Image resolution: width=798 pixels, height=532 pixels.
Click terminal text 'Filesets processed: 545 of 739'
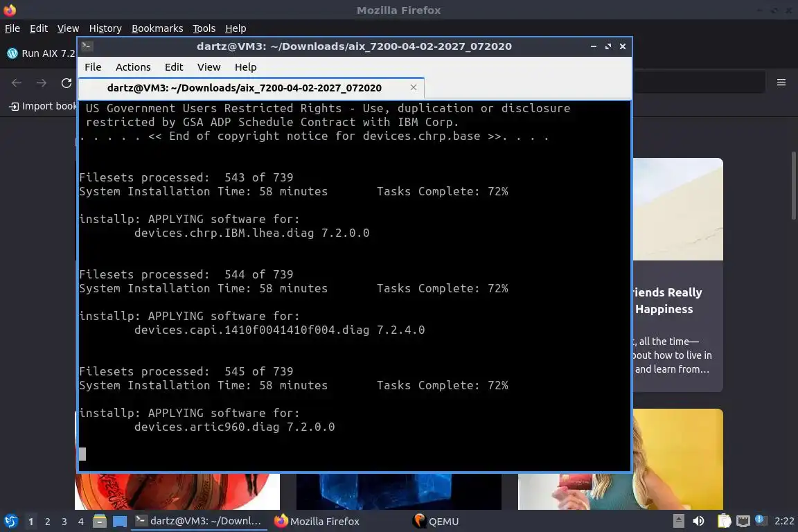(186, 371)
